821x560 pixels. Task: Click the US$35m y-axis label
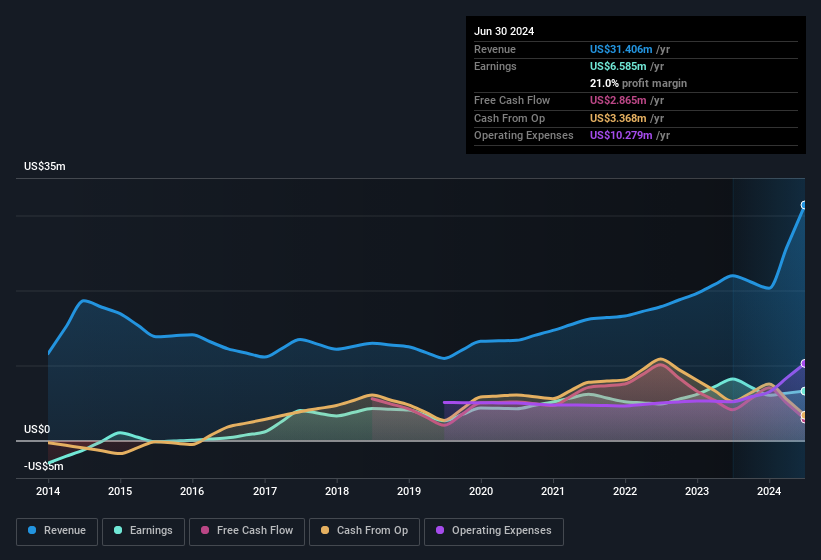click(x=45, y=166)
